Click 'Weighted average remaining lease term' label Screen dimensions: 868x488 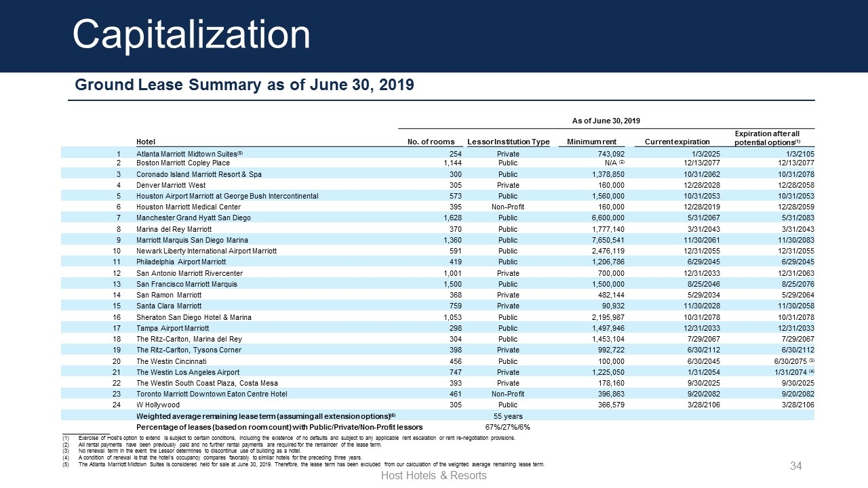[266, 415]
